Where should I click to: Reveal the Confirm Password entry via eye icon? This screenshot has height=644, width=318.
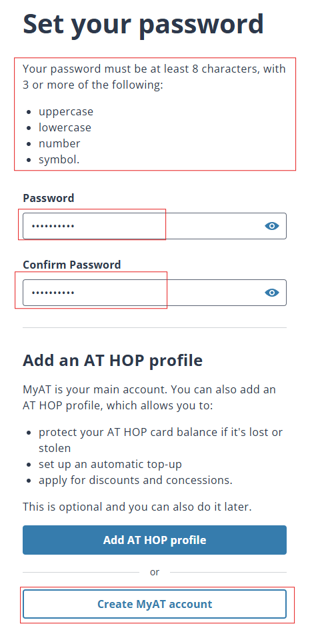[271, 293]
